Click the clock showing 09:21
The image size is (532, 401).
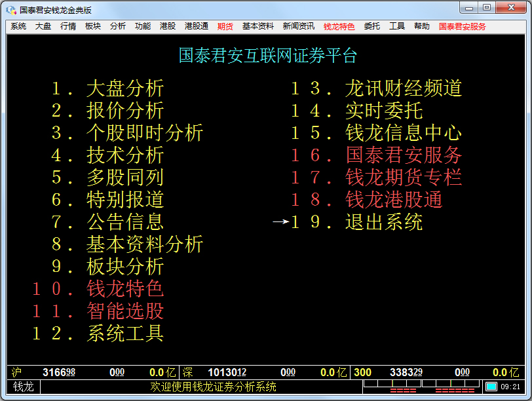[x=510, y=387]
